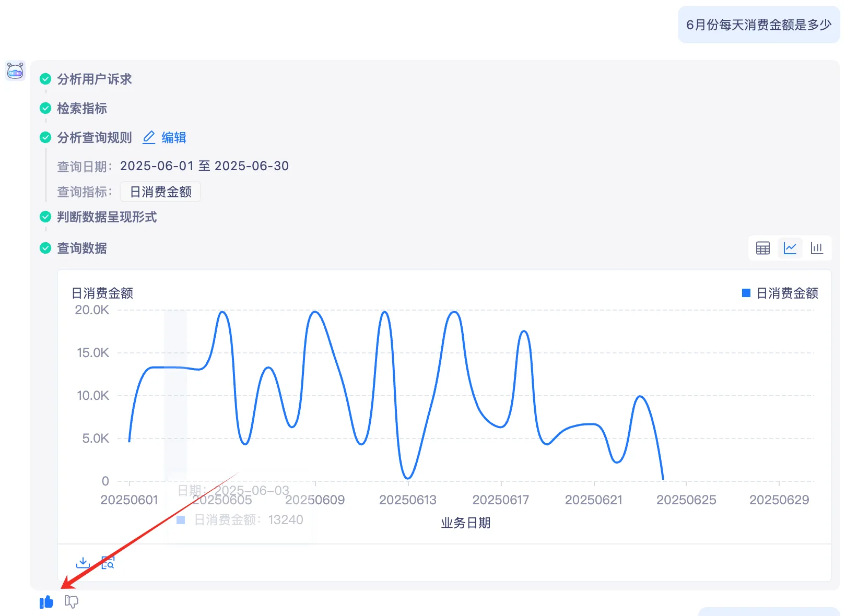Screen dimensions: 846x616
Task: Toggle the thumbs-up like button
Action: coord(46,602)
